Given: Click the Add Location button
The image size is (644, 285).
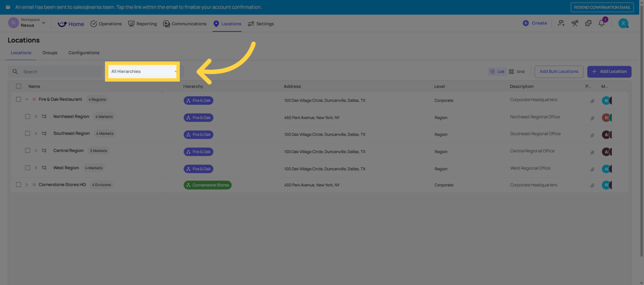Looking at the screenshot, I should click(609, 72).
